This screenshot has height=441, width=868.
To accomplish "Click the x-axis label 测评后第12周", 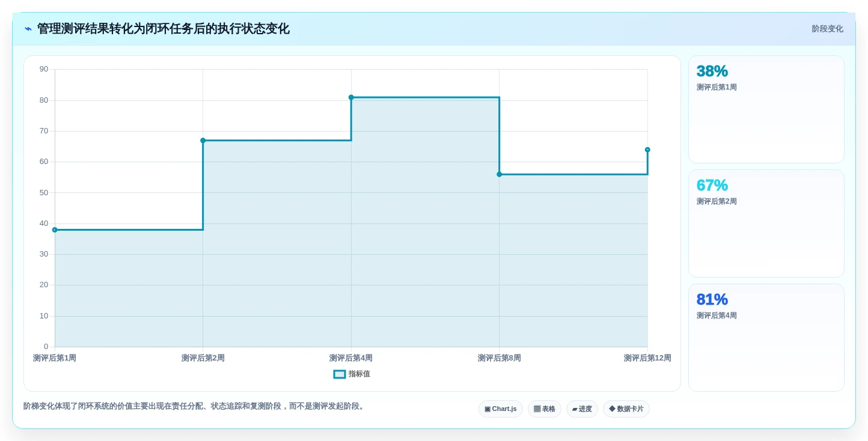I will pyautogui.click(x=647, y=358).
